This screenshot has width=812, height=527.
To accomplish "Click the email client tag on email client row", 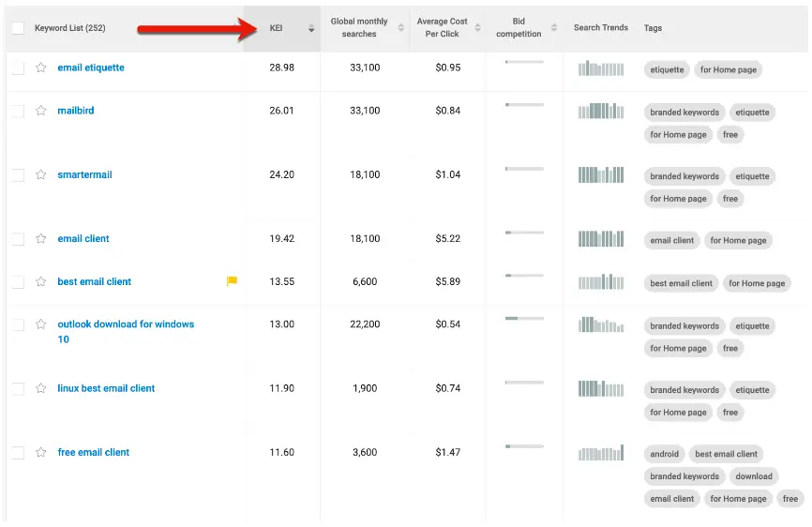I will click(671, 241).
